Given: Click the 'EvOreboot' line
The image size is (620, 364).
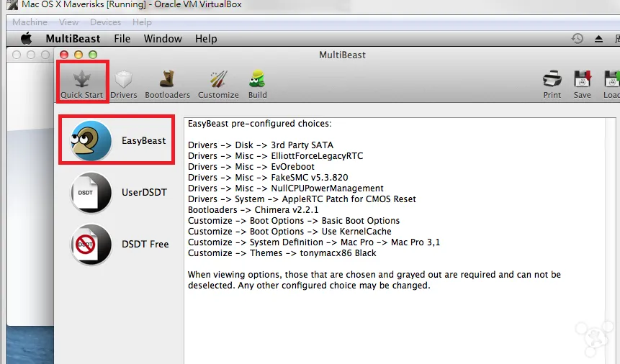Looking at the screenshot, I should tap(251, 166).
